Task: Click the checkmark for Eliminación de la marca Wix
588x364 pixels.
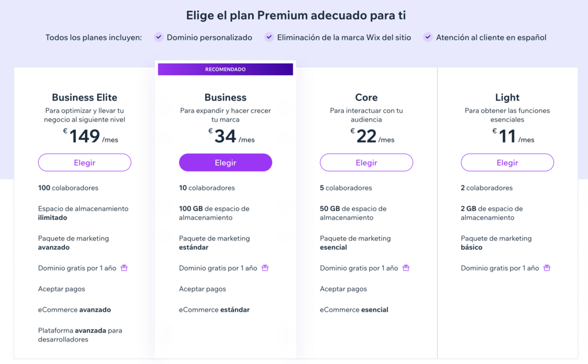Action: coord(269,37)
